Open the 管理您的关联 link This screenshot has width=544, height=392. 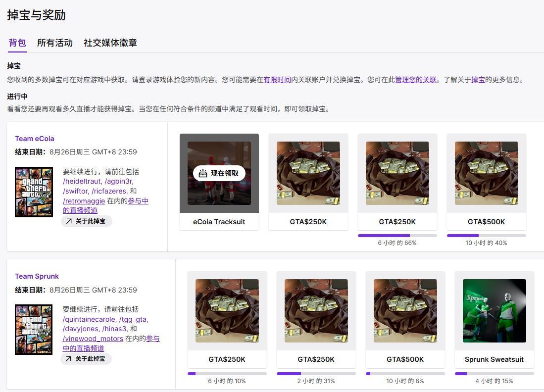[416, 80]
